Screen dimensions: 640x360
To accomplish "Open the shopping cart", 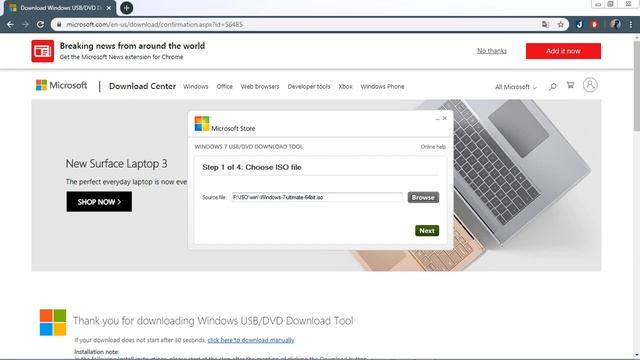I will coord(570,85).
